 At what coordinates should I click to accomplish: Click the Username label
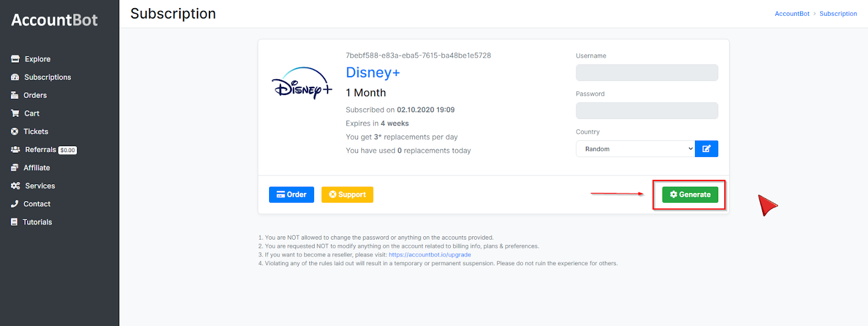tap(591, 56)
